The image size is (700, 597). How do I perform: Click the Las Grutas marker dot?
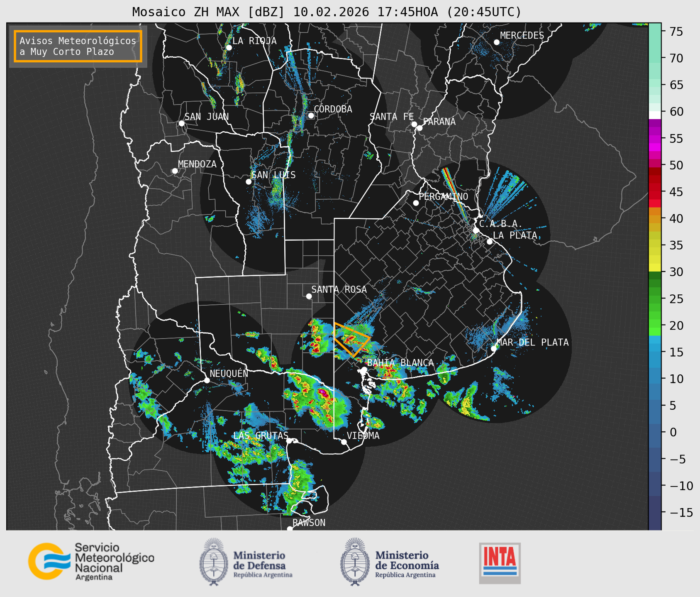[289, 441]
